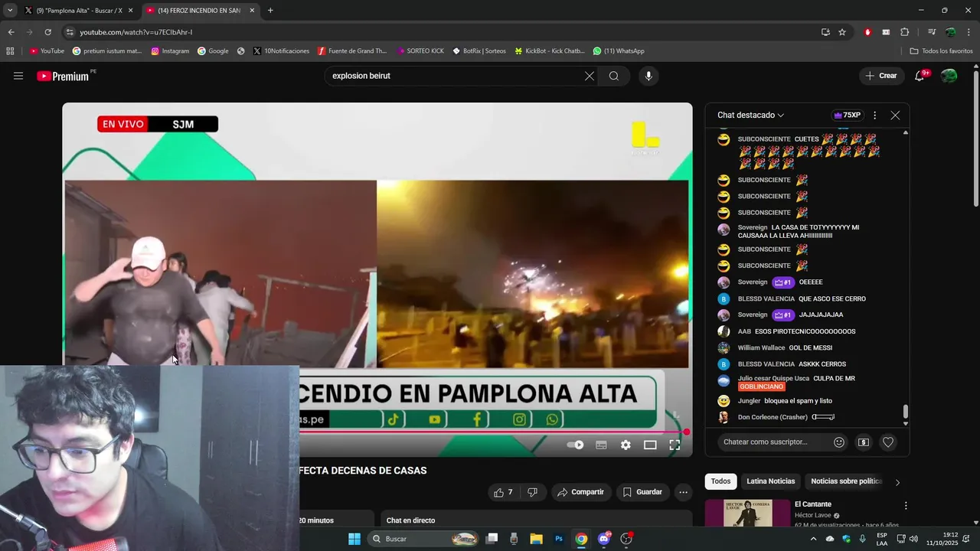
Task: Open the WhatsApp bookmark
Action: click(619, 51)
